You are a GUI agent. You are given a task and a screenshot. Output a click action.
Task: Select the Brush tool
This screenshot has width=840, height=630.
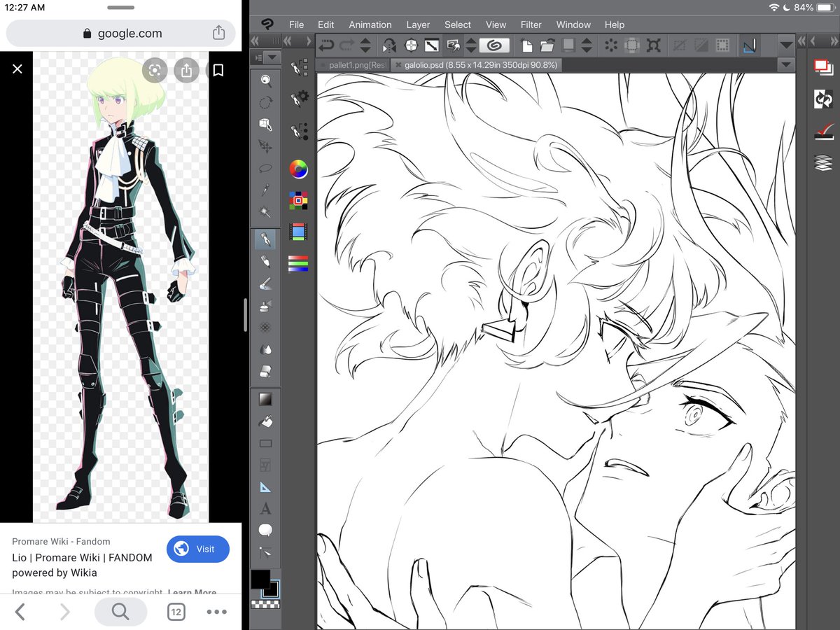(x=265, y=262)
